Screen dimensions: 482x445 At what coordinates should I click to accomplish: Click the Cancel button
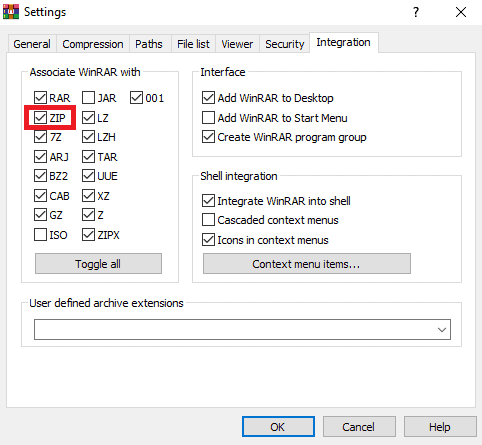tap(359, 426)
